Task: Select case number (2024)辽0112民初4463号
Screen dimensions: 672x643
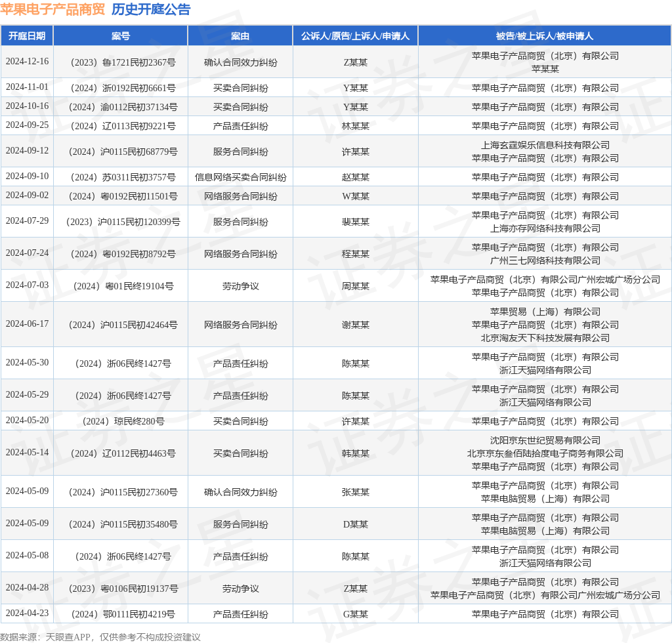Action: pyautogui.click(x=123, y=453)
